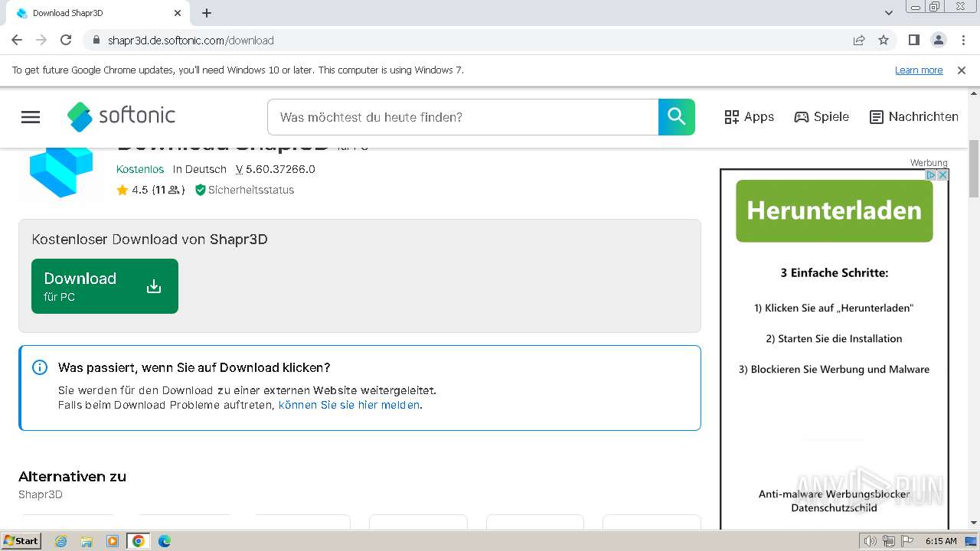Click the Kostenlos label
The image size is (980, 551).
(x=140, y=169)
